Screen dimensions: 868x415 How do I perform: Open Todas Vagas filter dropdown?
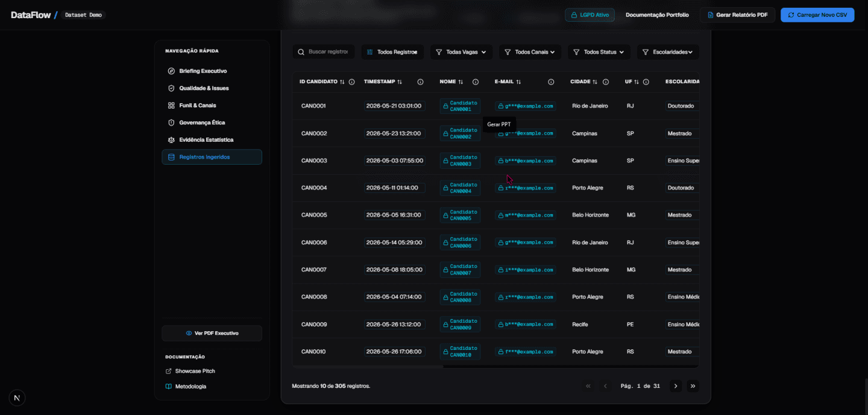tap(461, 52)
